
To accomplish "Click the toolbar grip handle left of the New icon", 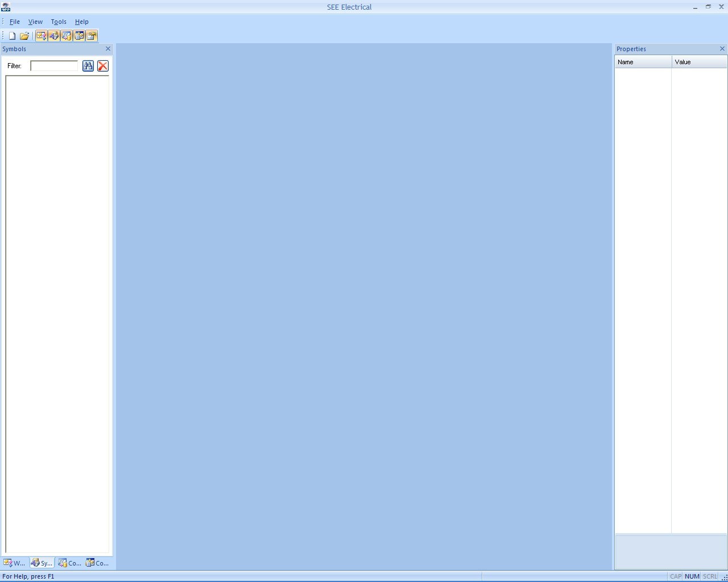I will pos(3,36).
